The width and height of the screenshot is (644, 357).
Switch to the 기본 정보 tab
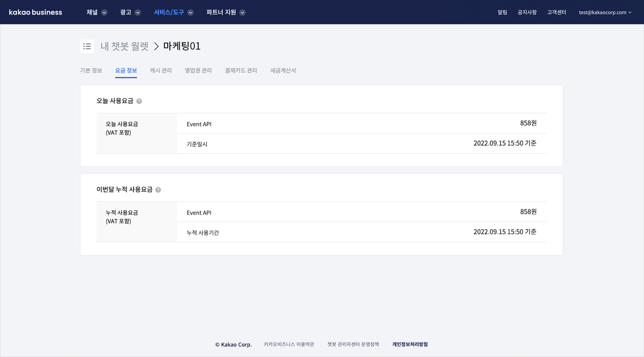[91, 71]
